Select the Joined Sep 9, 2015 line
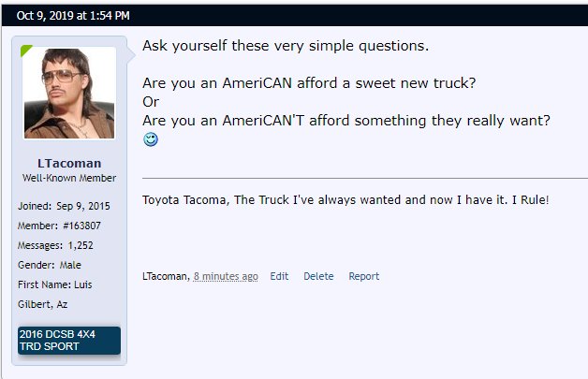This screenshot has height=379, width=588. pos(64,206)
